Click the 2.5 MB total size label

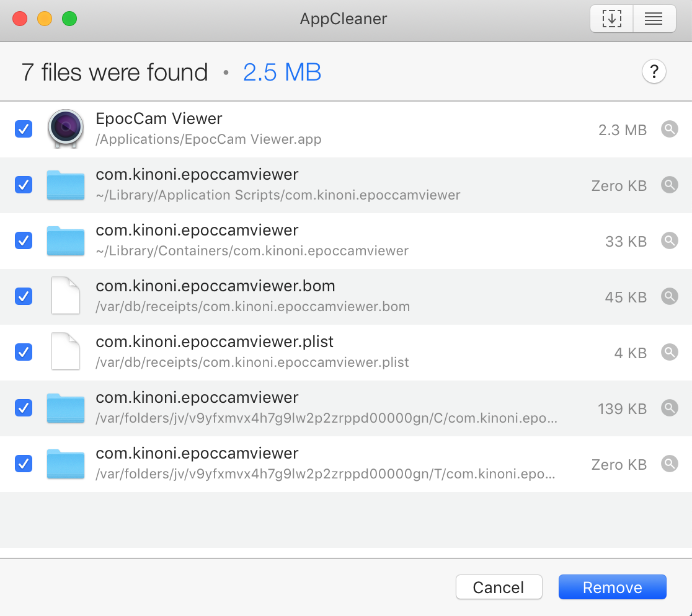[x=282, y=73]
